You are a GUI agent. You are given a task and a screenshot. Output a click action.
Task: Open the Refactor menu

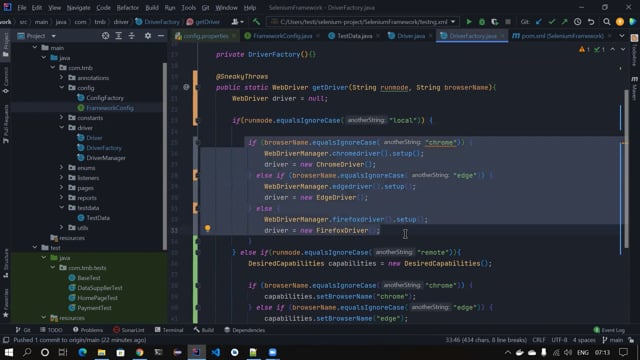[x=127, y=7]
